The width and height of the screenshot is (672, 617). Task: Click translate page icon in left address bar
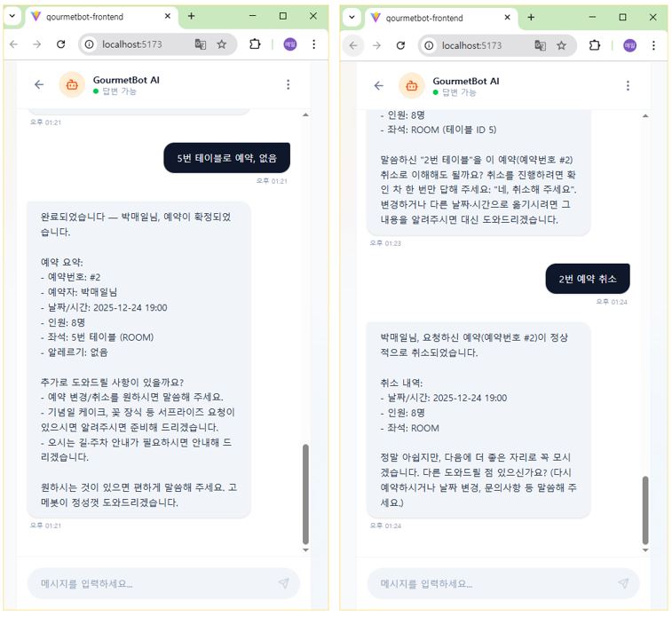(201, 44)
